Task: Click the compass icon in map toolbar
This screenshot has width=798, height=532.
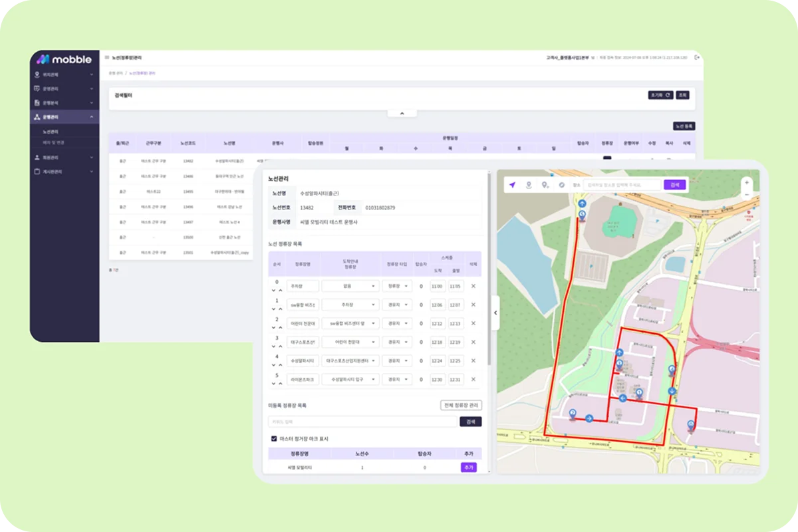Action: click(562, 185)
